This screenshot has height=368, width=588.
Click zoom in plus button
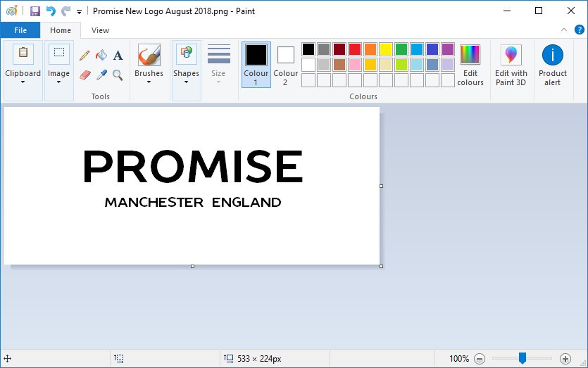[565, 359]
